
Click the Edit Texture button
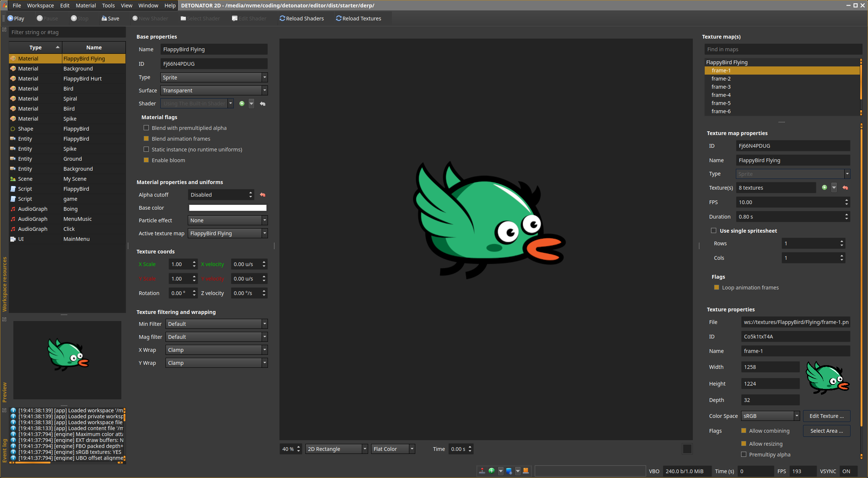(x=826, y=416)
